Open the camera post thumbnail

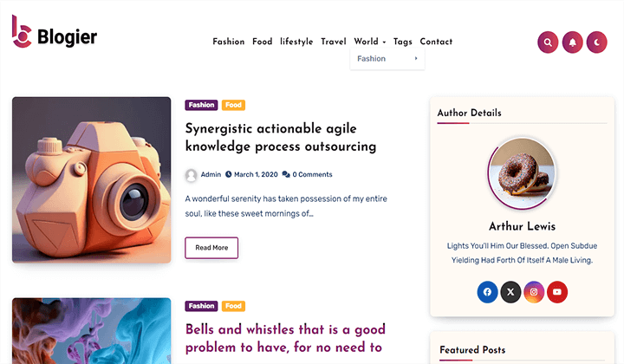coord(91,179)
